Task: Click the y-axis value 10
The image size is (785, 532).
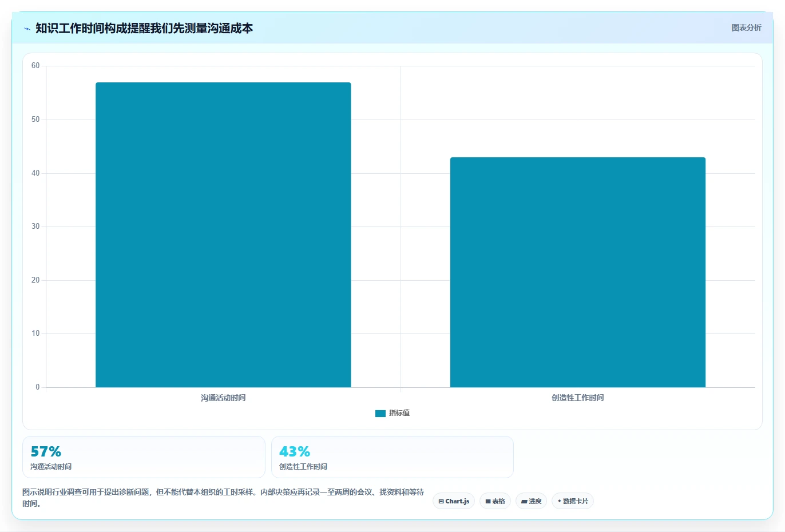Action: (x=35, y=334)
